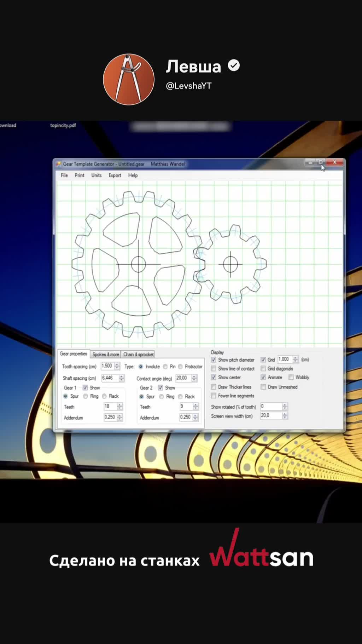Viewport: 362px width, 644px height.
Task: Click the Gear 2 Teeth stepper arrows
Action: pyautogui.click(x=196, y=407)
